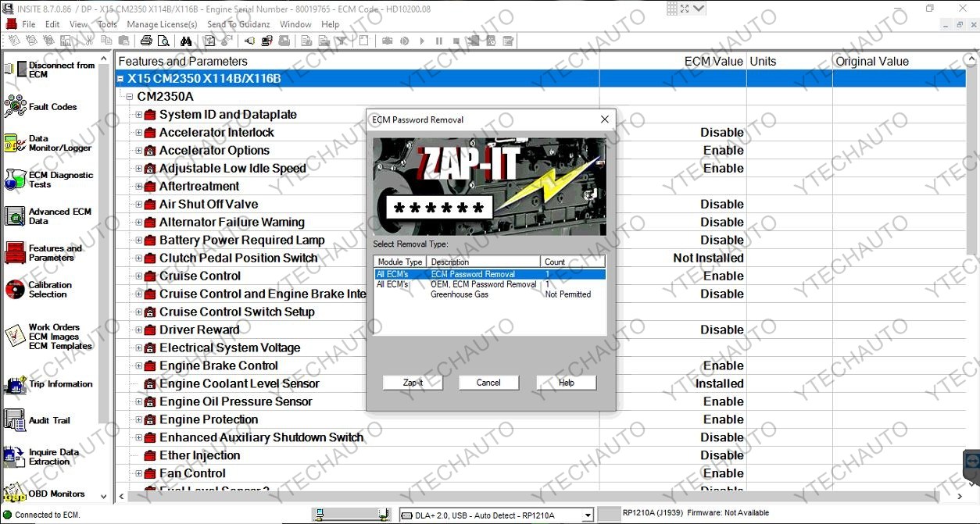Viewport: 980px width, 524px height.
Task: Click scroll-left arrow of horizontal scrollbar
Action: [x=121, y=497]
